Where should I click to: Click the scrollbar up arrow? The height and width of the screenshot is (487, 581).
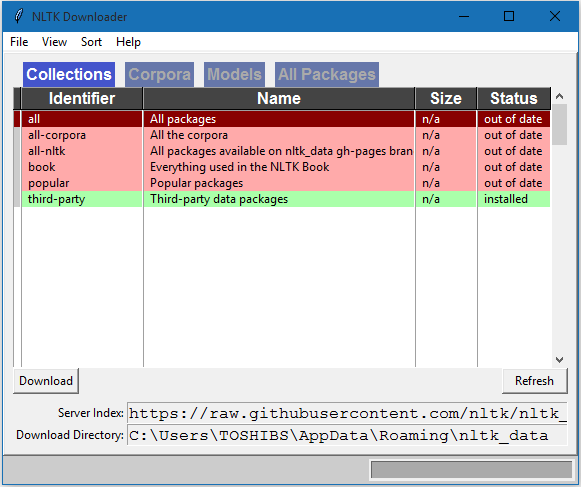tap(560, 96)
